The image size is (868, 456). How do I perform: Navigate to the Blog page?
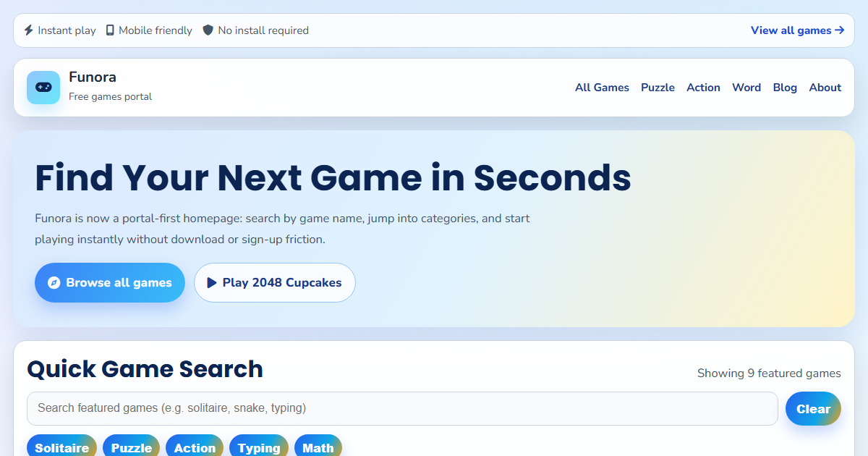(785, 87)
